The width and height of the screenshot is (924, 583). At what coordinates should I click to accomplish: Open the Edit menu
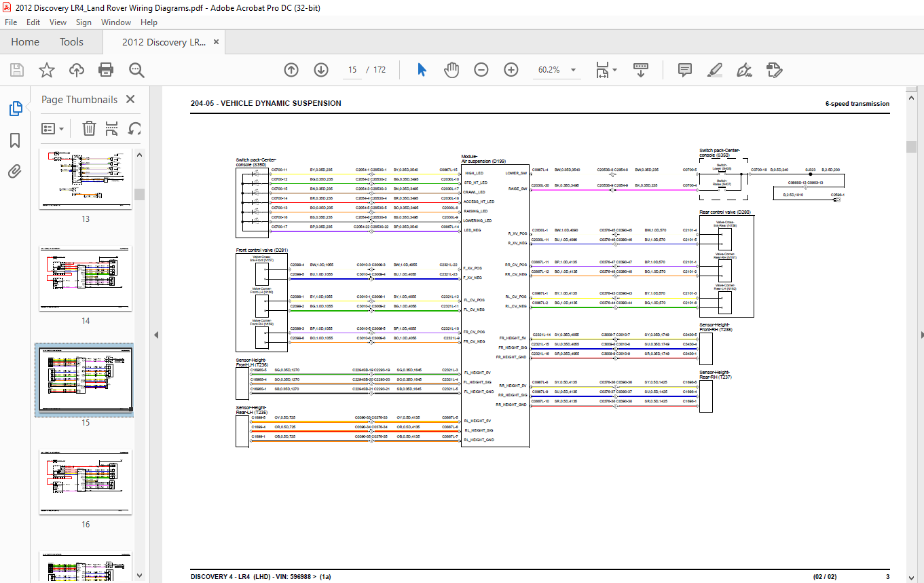(x=33, y=22)
